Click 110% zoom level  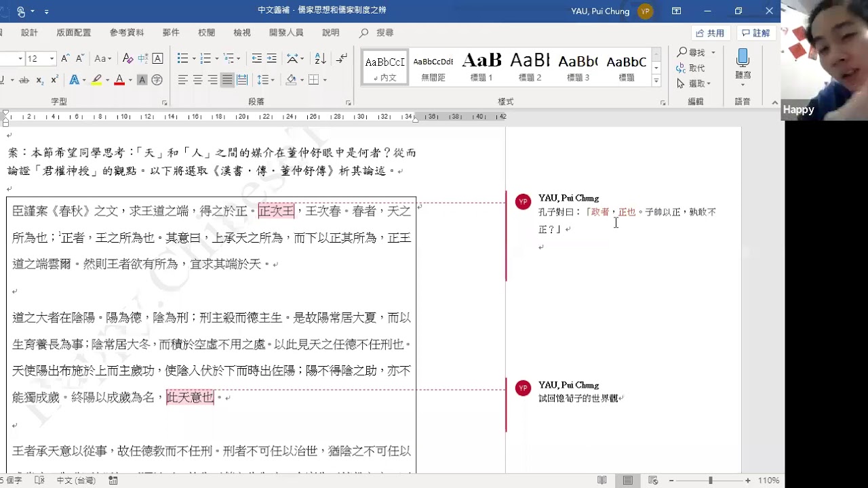tap(768, 481)
